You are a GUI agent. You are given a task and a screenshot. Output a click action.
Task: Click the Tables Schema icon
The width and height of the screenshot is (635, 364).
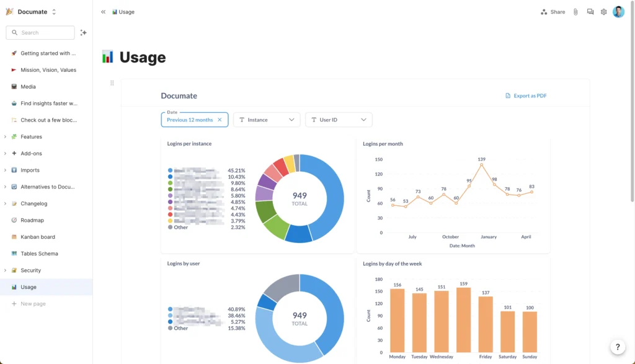pos(14,254)
